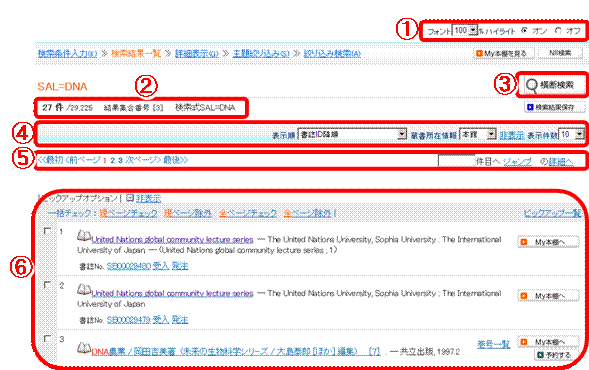
Task: Go to 検索条件入力 breadcrumb step
Action: 67,53
